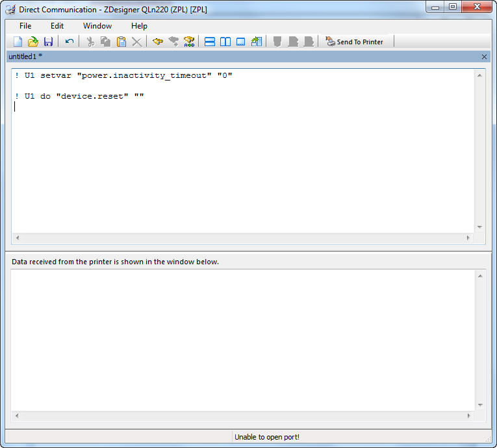Screen dimensions: 497x448
Task: Save the script using the floppy disk icon
Action: click(48, 42)
